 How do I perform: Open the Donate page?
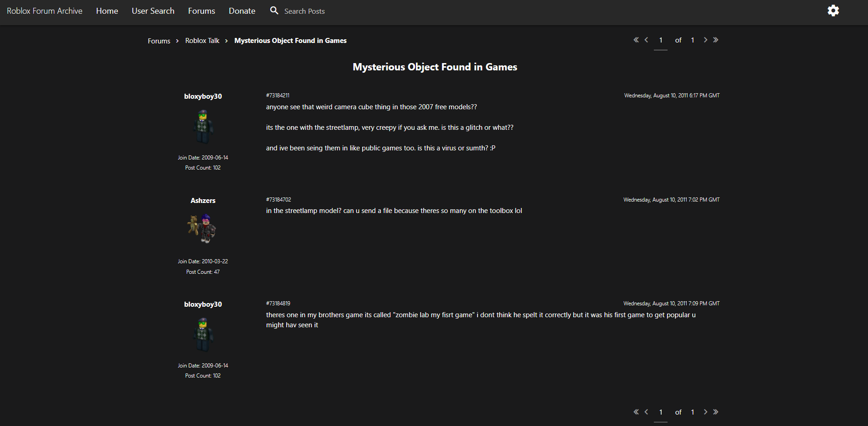coord(242,11)
